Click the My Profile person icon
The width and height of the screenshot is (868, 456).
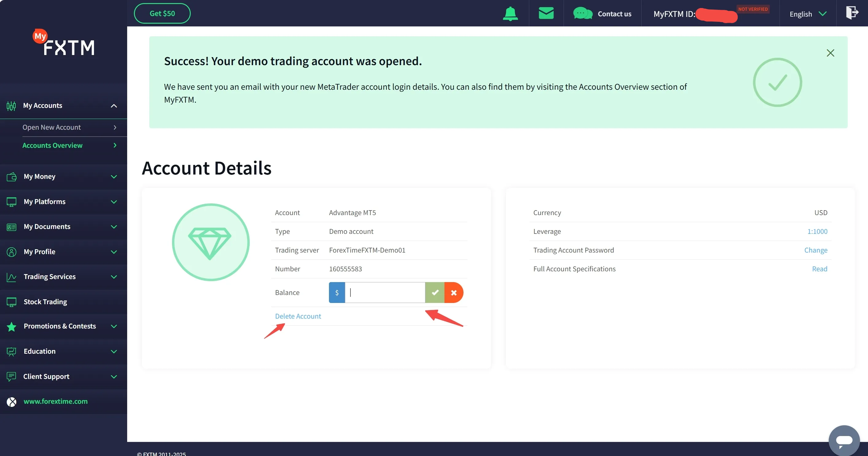click(11, 252)
